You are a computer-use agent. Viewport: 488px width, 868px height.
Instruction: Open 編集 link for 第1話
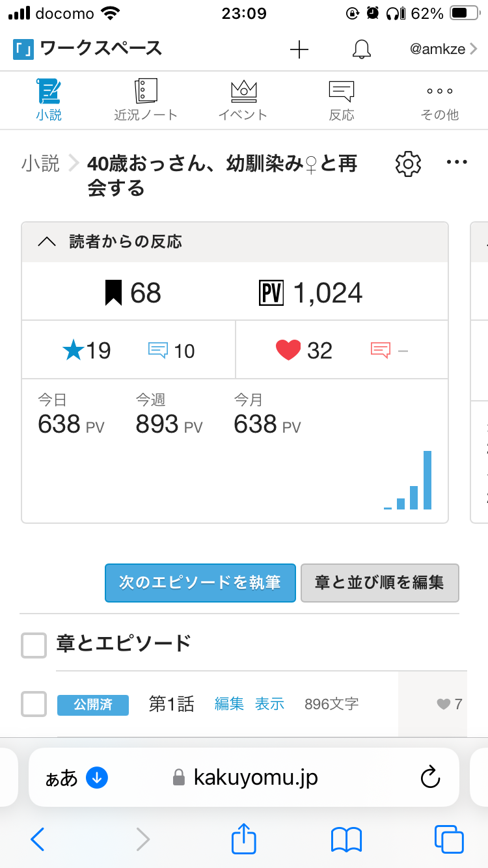(x=229, y=704)
